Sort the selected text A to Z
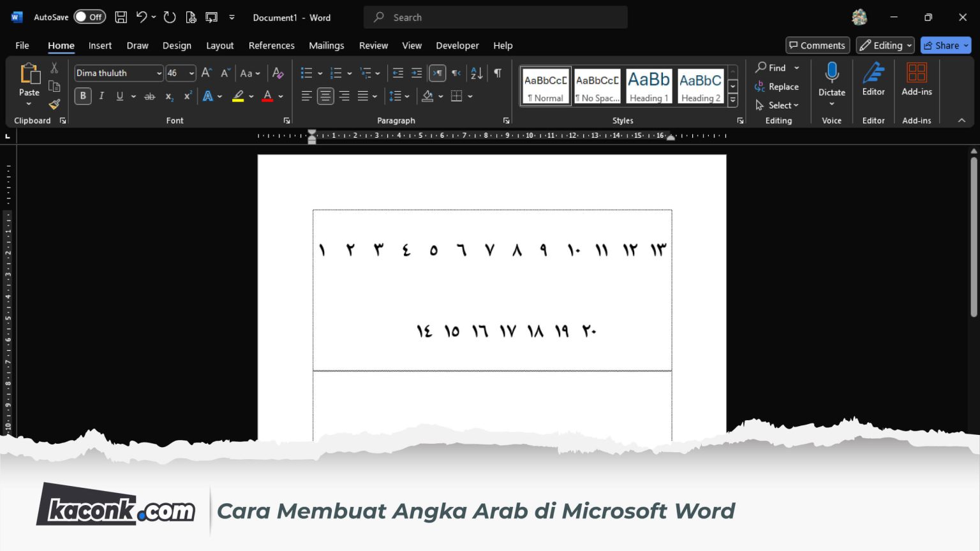Viewport: 980px width, 551px height. [x=477, y=73]
